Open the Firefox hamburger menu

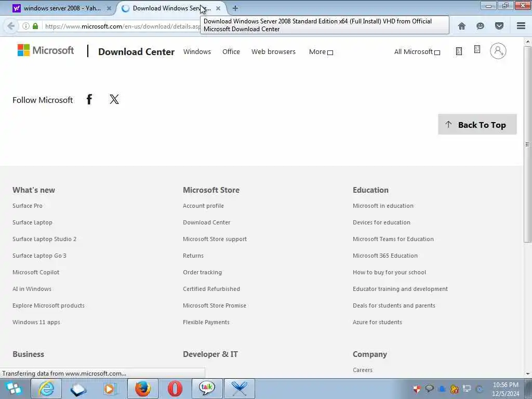[x=521, y=26]
